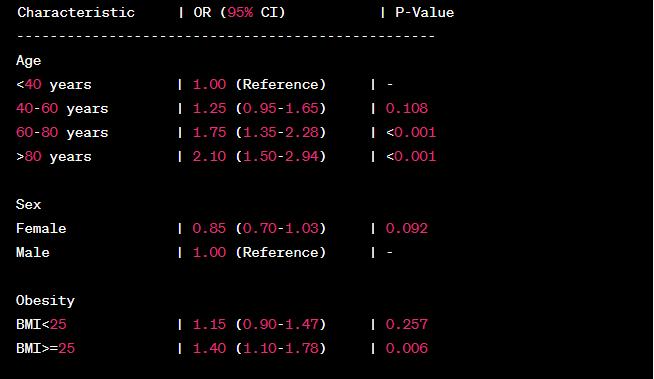The height and width of the screenshot is (379, 654).
Task: Select odds ratio 2.10 (1.50-2.94)
Action: 259,157
